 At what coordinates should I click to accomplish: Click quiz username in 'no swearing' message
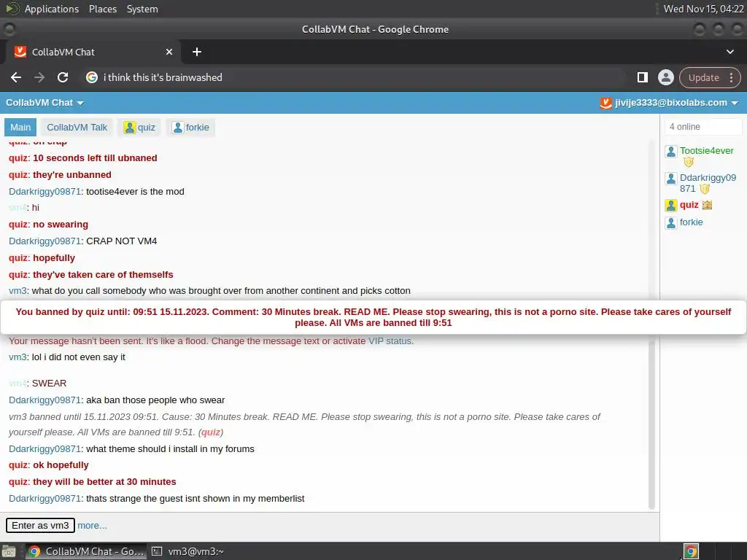pyautogui.click(x=18, y=225)
